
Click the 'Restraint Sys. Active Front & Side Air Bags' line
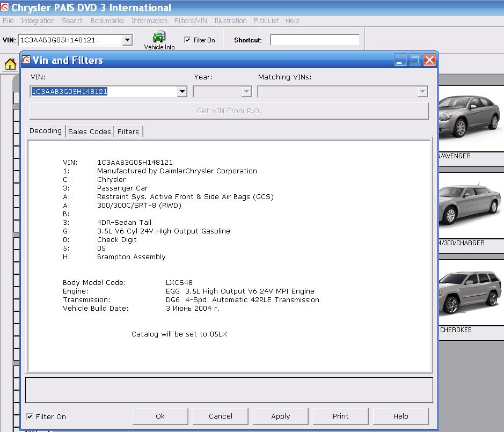pos(185,197)
